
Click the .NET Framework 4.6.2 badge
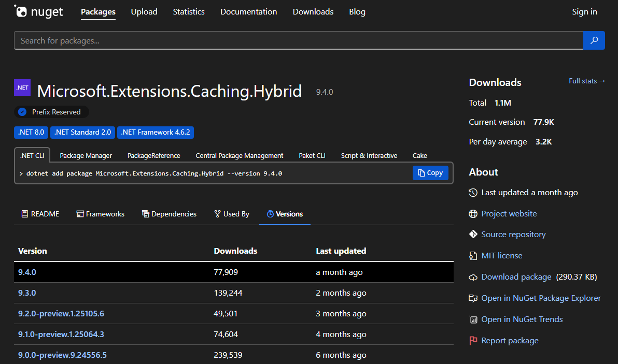point(156,132)
